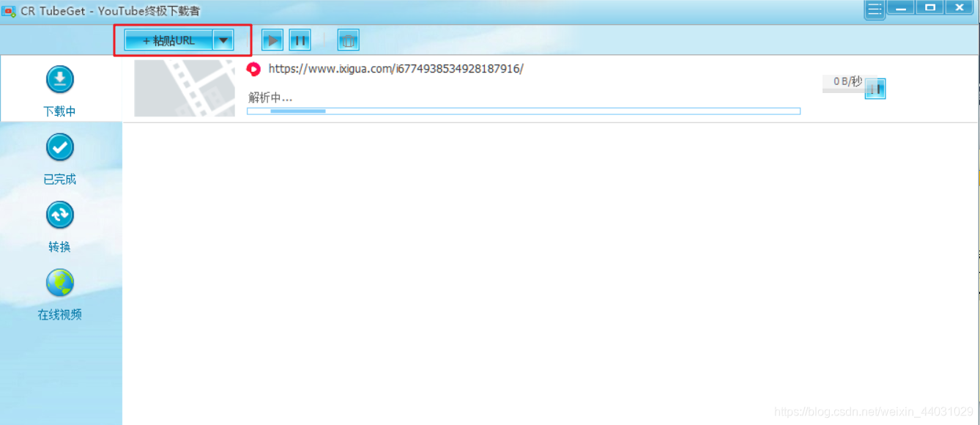Maximize the CR TubeGet window

click(929, 8)
